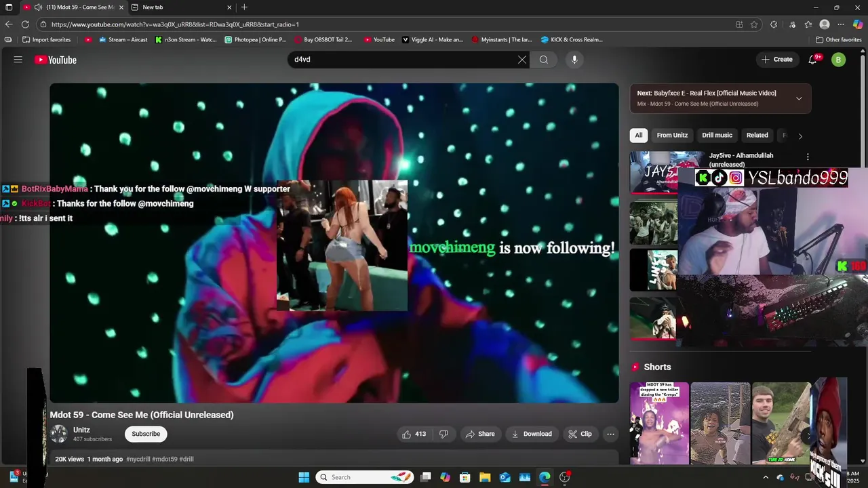Viewport: 868px width, 488px height.
Task: Open Copilot app on the taskbar
Action: 445,477
